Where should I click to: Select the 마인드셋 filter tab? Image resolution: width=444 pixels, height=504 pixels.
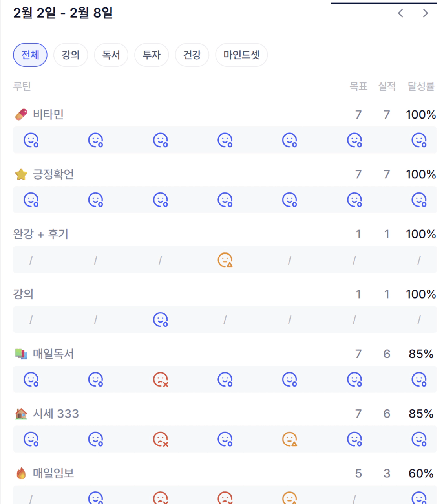(241, 55)
